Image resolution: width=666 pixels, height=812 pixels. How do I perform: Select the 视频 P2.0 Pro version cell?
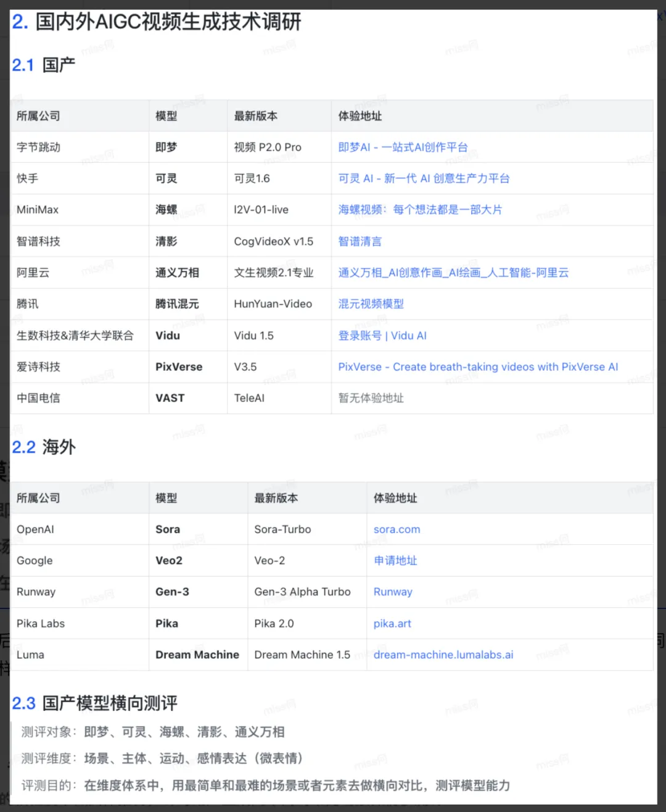coord(279,147)
